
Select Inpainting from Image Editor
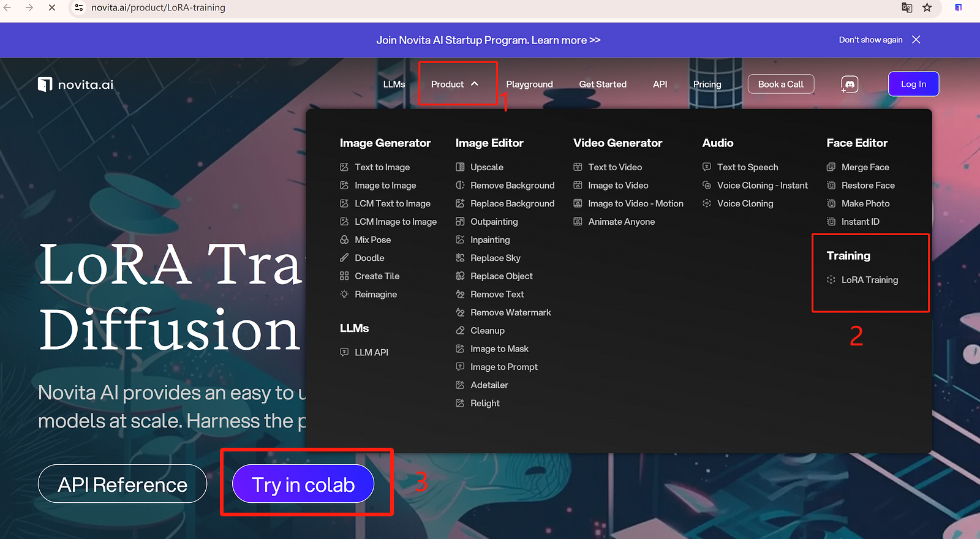point(490,240)
